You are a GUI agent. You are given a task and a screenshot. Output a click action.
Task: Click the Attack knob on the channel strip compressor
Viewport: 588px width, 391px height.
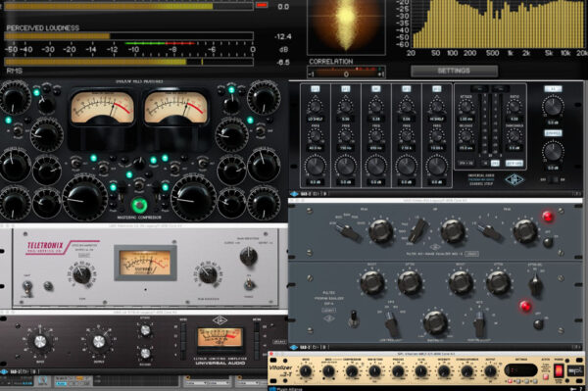click(465, 107)
